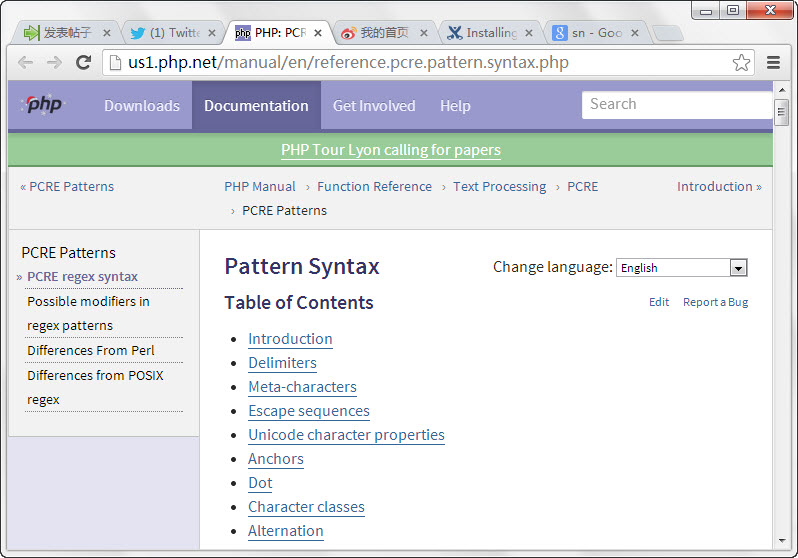Open Downloads in php nav

coord(142,105)
